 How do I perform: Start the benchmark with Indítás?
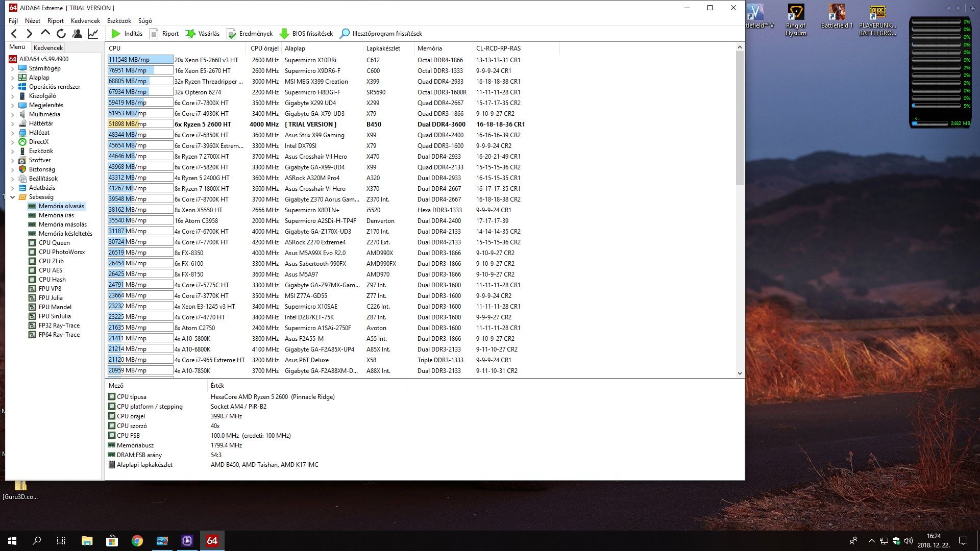[x=127, y=34]
